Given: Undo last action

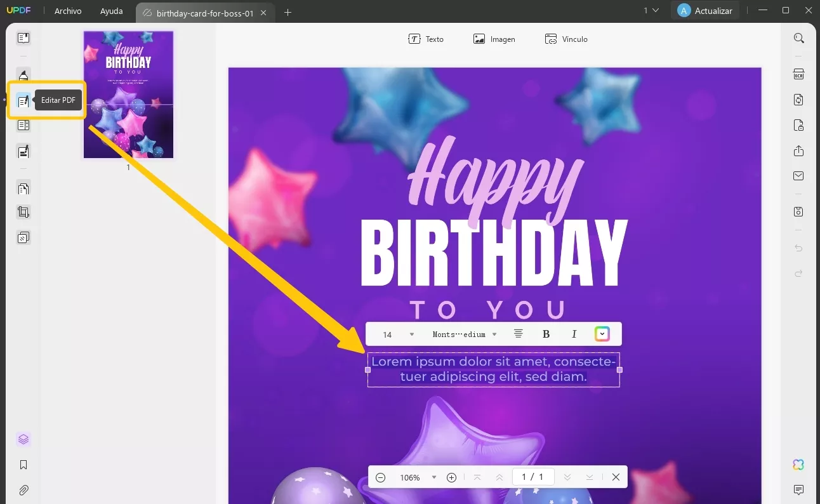Looking at the screenshot, I should 799,248.
